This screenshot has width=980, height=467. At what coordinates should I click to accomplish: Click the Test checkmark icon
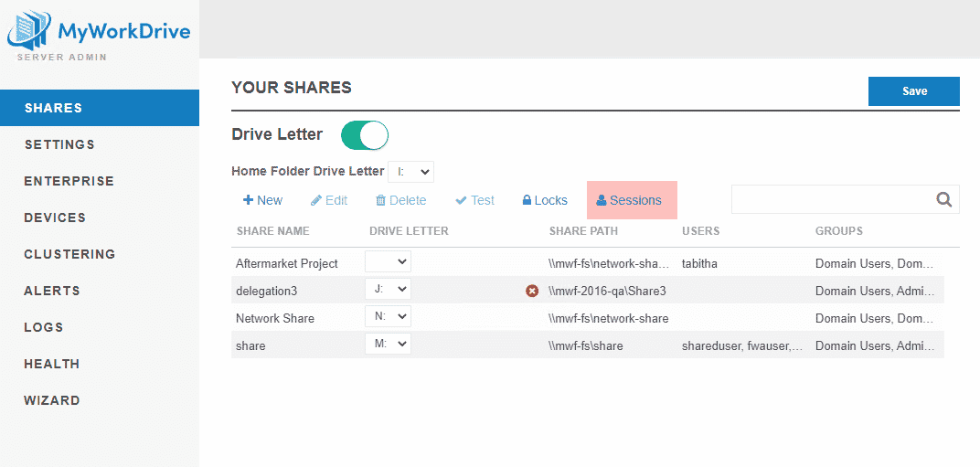point(461,200)
